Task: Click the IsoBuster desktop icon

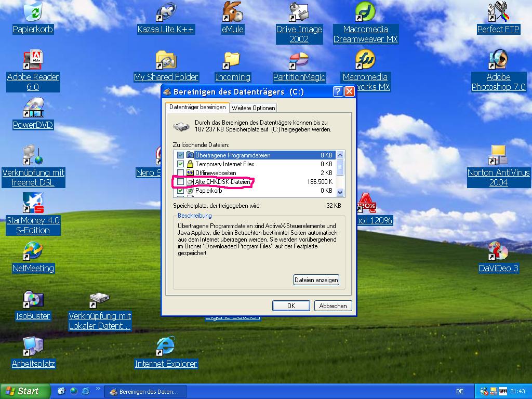Action: tap(33, 305)
